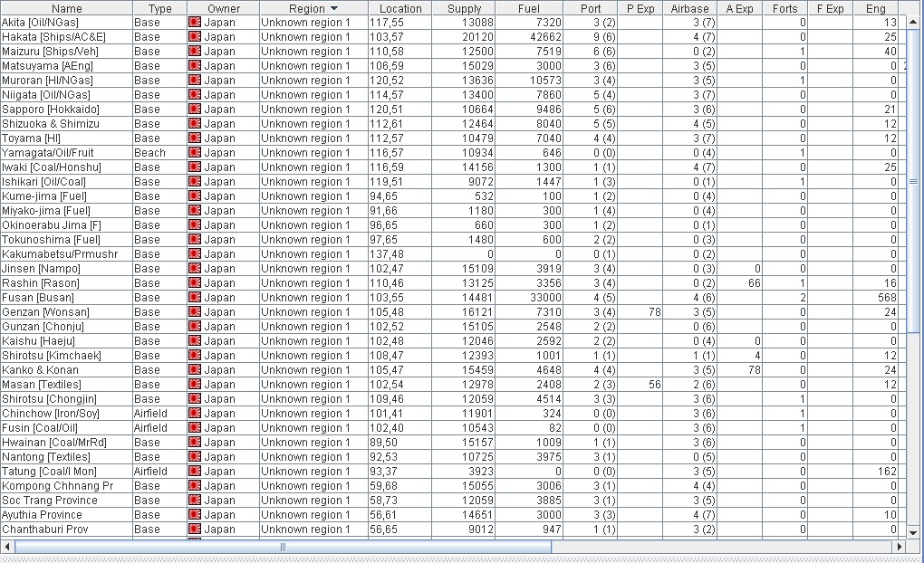Click Japan flag in Yamagata row
924x563 pixels.
click(195, 153)
